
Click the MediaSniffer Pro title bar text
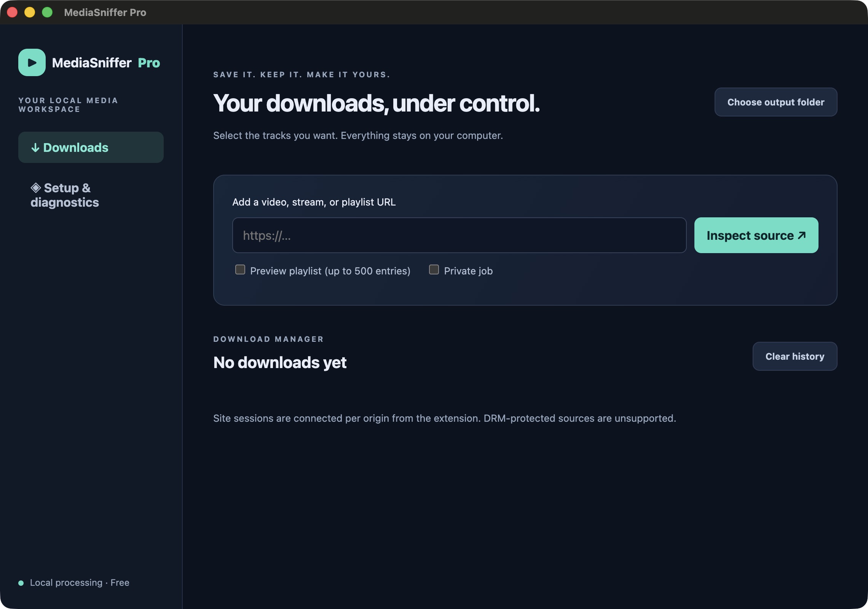click(x=105, y=12)
